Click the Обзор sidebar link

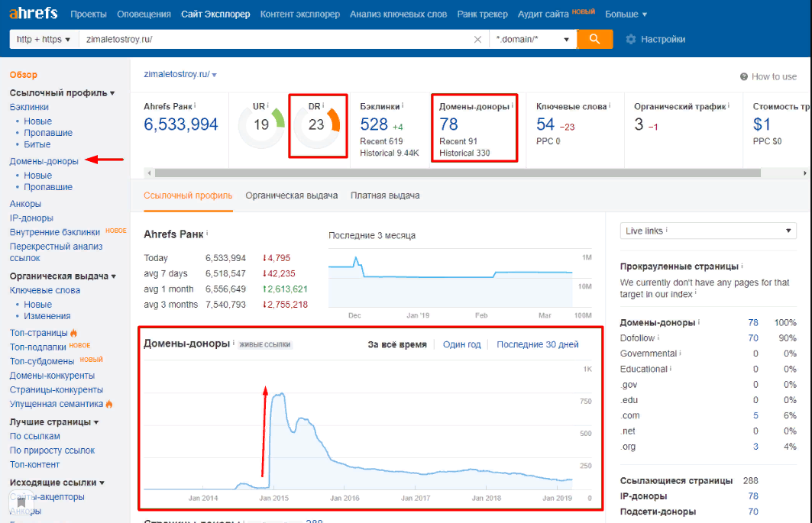(24, 75)
